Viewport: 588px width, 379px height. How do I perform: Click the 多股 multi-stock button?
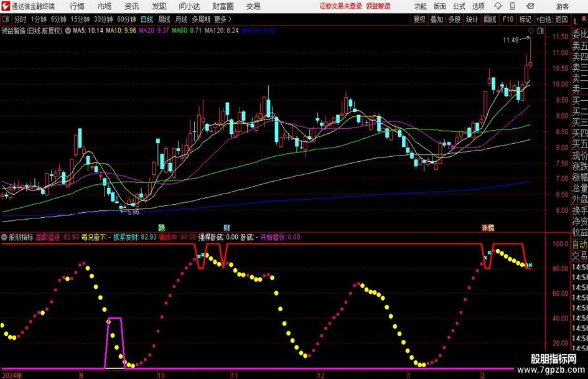pyautogui.click(x=454, y=19)
